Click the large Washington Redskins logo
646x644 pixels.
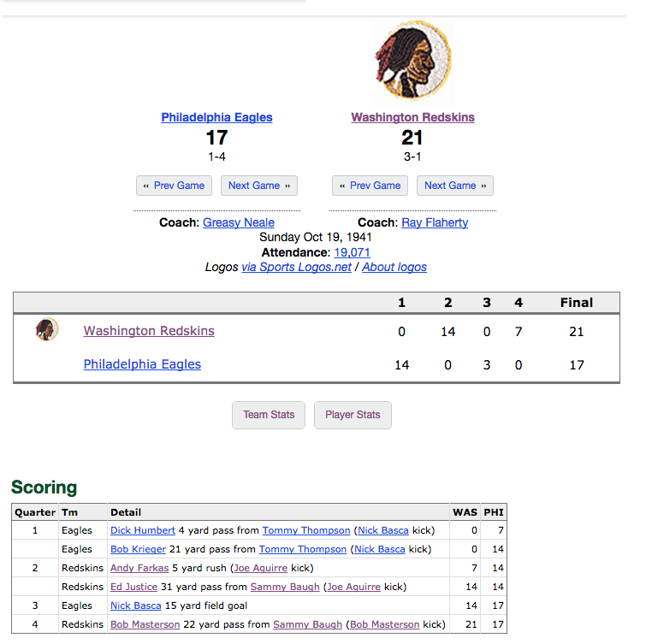pyautogui.click(x=412, y=60)
